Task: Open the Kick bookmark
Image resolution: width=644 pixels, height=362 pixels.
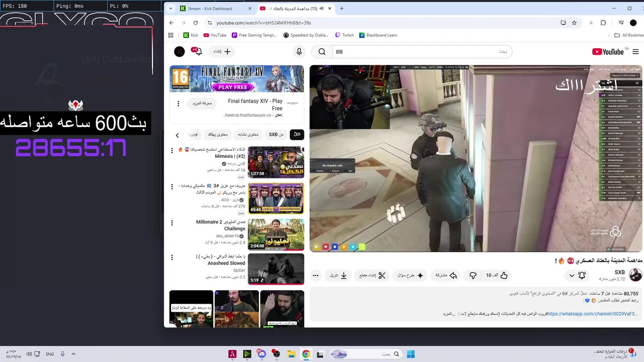Action: point(191,35)
